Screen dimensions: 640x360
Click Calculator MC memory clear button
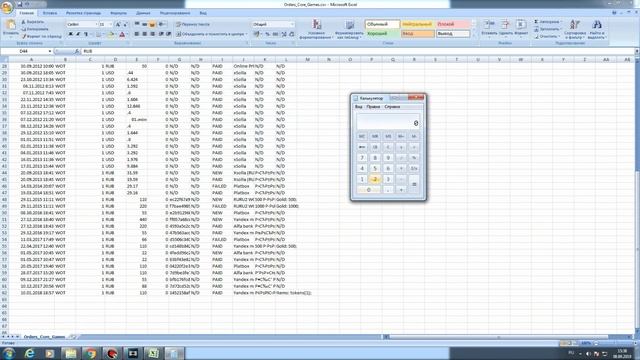[x=362, y=136]
